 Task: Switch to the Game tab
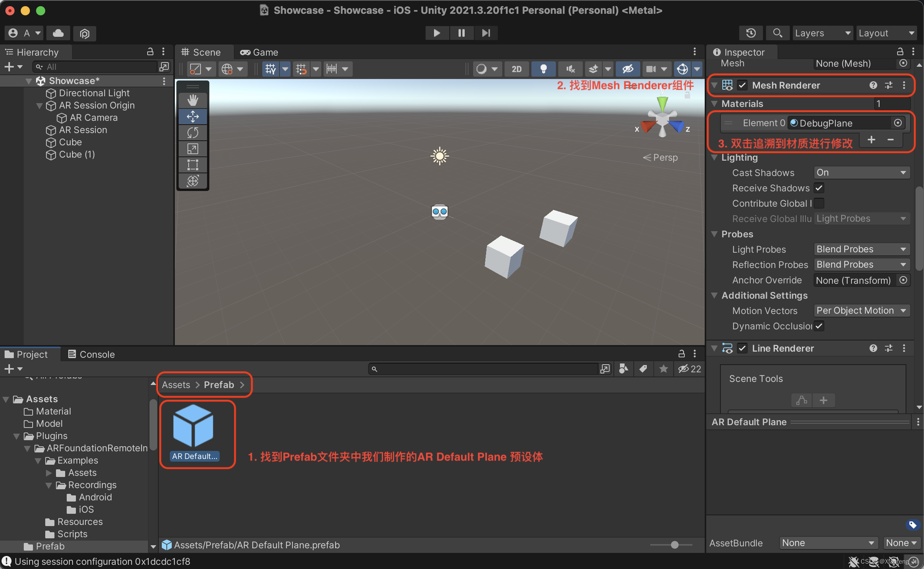click(259, 52)
